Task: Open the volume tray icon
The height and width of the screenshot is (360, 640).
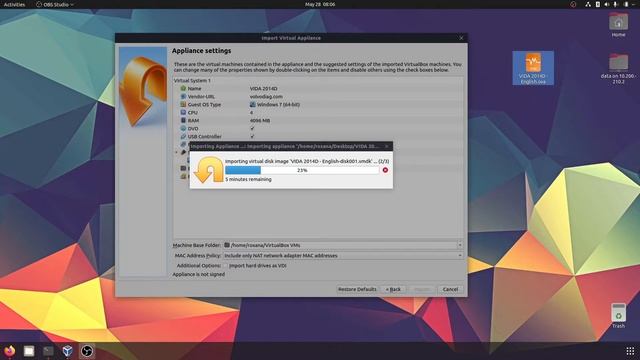Action: point(607,4)
